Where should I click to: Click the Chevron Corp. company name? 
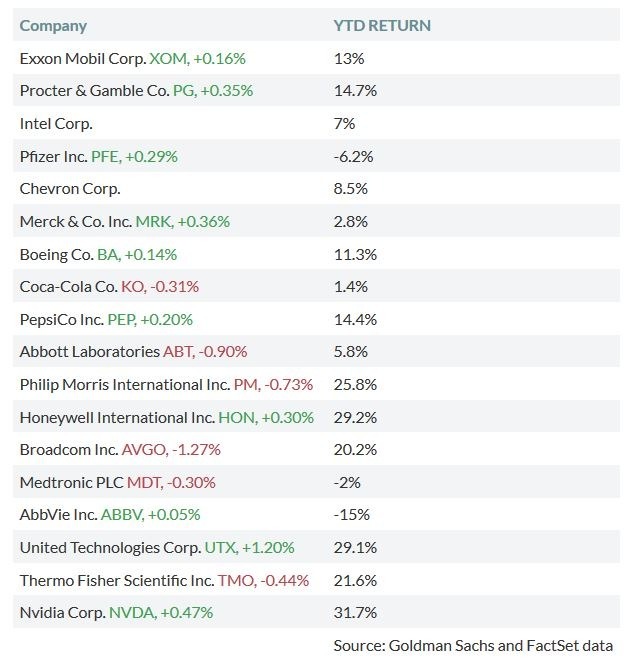coord(70,189)
